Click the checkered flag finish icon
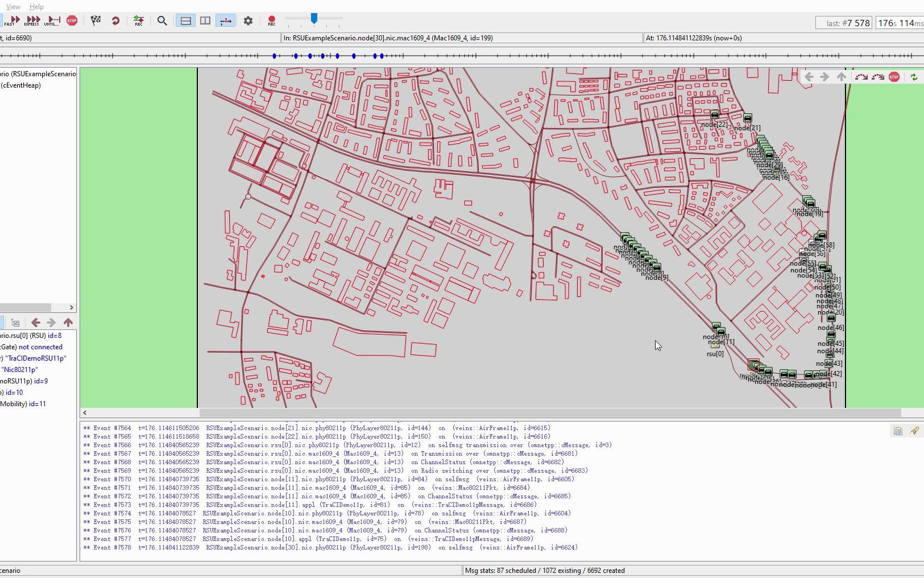Image resolution: width=924 pixels, height=578 pixels. click(96, 20)
